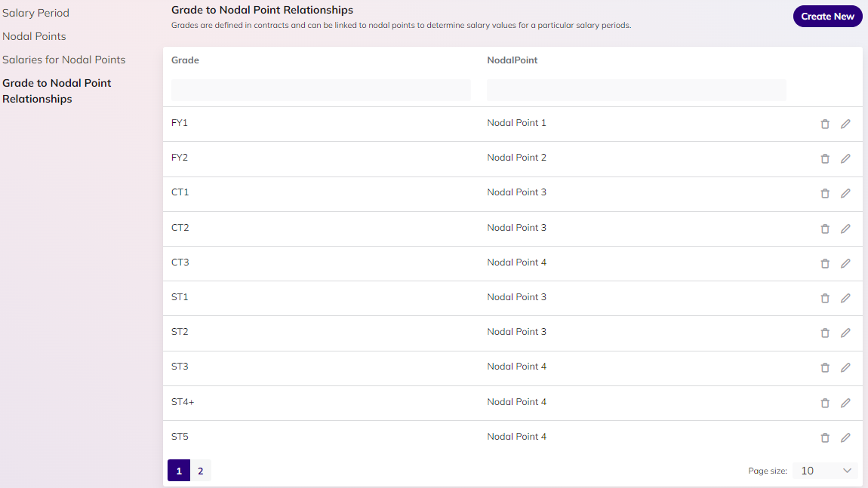Viewport: 868px width, 488px height.
Task: Edit the ST2 relationship
Action: coord(845,333)
